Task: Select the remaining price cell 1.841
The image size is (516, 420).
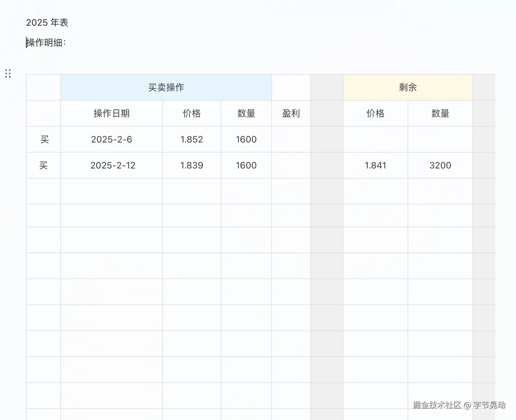Action: [x=375, y=165]
